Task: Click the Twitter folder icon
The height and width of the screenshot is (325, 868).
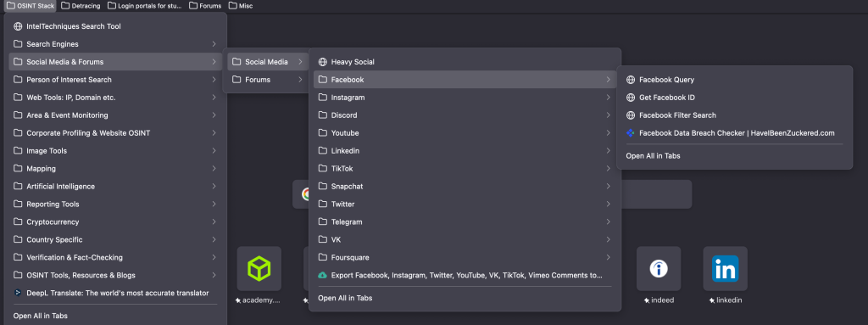Action: (x=323, y=204)
